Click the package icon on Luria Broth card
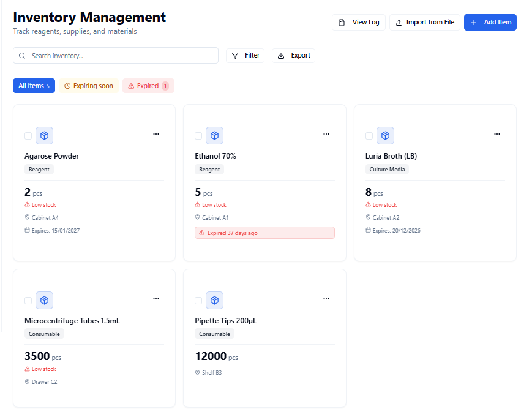 [x=385, y=136]
